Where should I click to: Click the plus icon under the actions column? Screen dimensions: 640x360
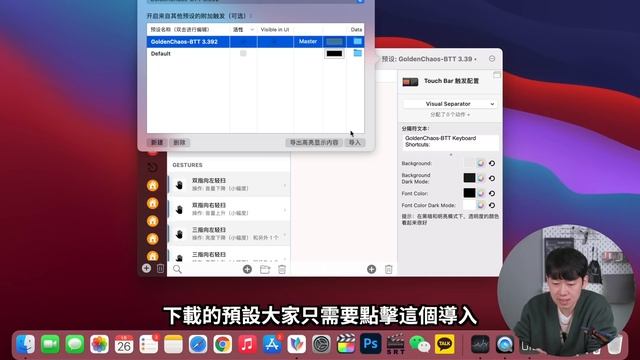(371, 269)
